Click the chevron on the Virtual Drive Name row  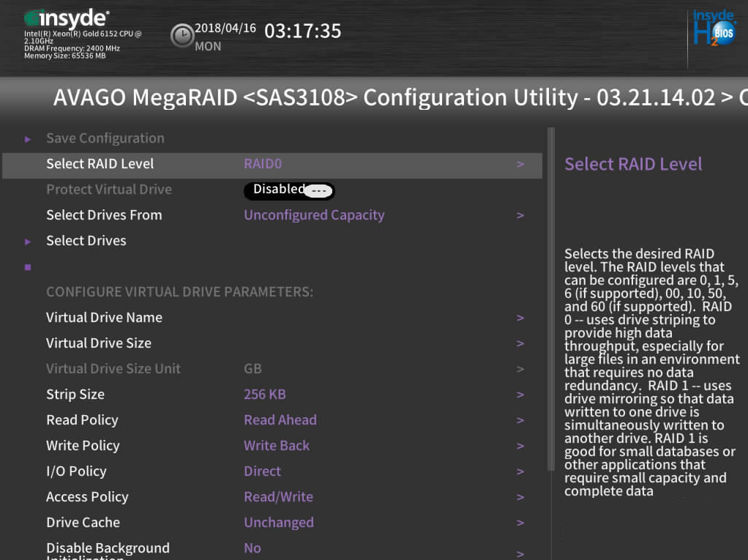click(x=520, y=318)
